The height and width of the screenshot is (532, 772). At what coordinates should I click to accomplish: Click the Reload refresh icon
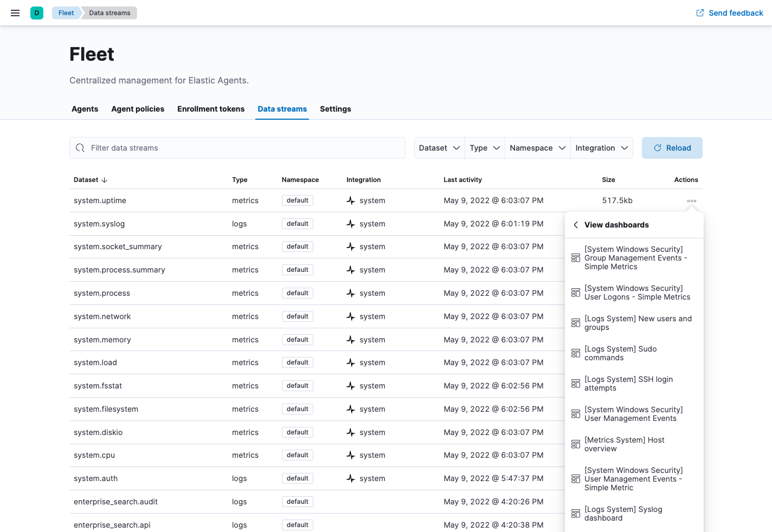click(x=657, y=147)
